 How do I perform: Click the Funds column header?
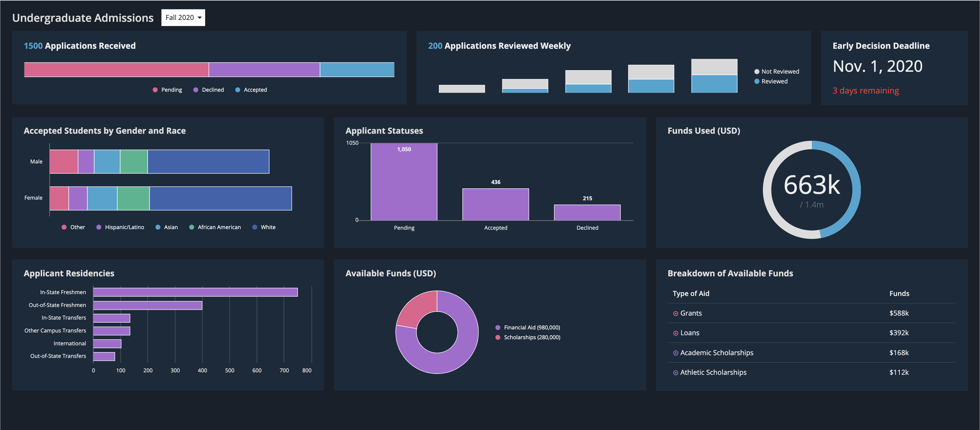pyautogui.click(x=899, y=294)
